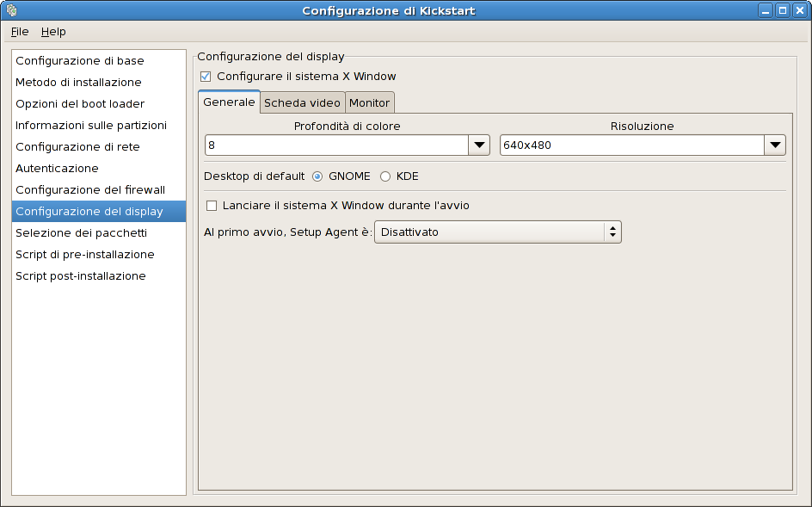The image size is (812, 507).
Task: Open the Help menu
Action: [53, 32]
